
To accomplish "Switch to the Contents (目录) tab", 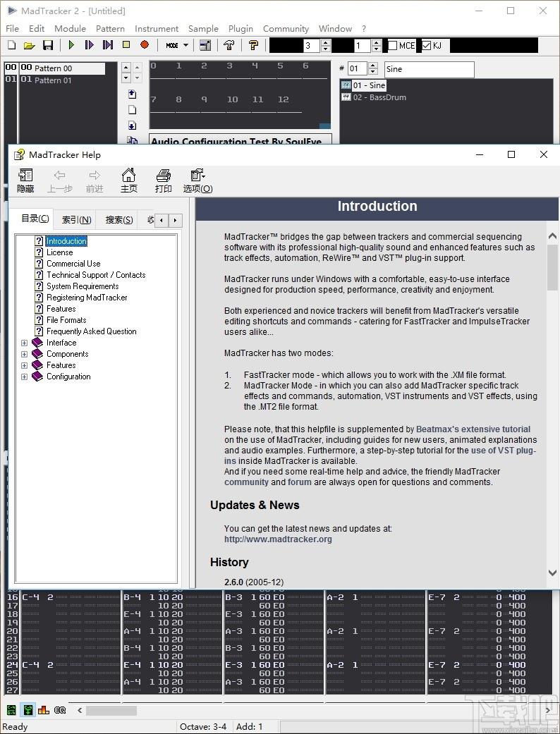I will tap(35, 219).
